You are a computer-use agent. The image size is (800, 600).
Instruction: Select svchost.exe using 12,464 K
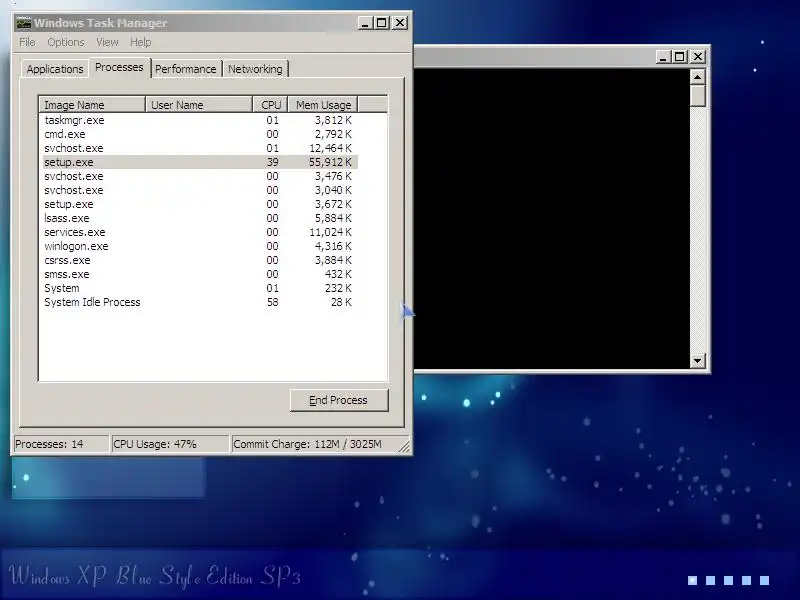click(199, 148)
